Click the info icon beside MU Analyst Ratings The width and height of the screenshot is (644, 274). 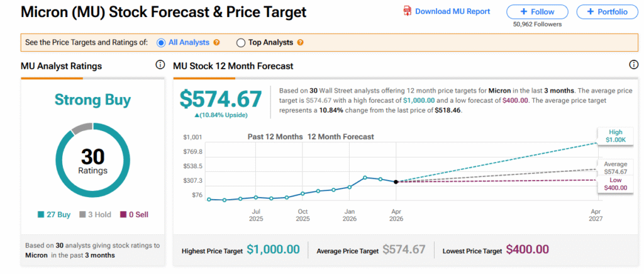coord(160,65)
